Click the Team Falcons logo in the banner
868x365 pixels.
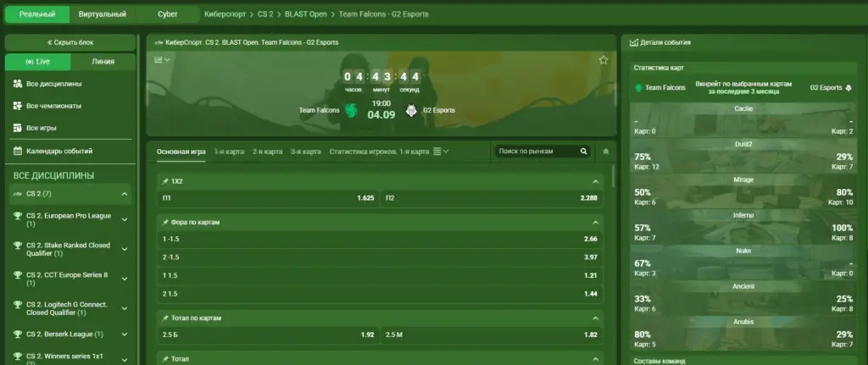(x=352, y=111)
